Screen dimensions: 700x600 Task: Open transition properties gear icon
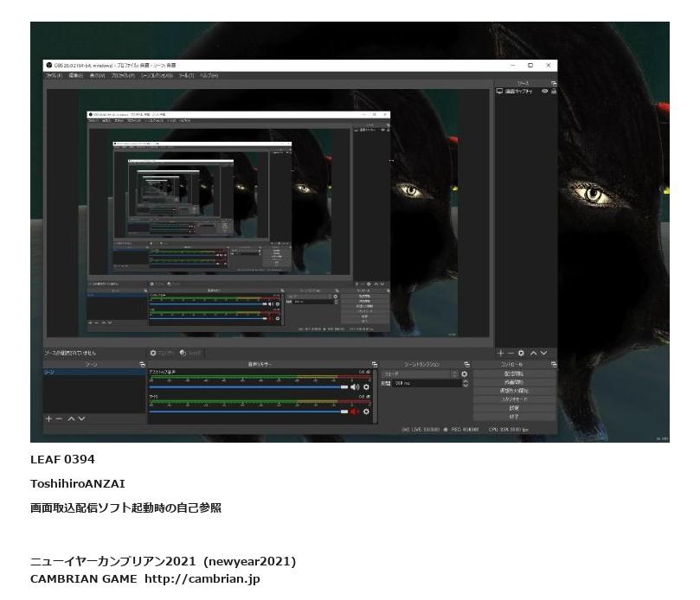pyautogui.click(x=465, y=374)
